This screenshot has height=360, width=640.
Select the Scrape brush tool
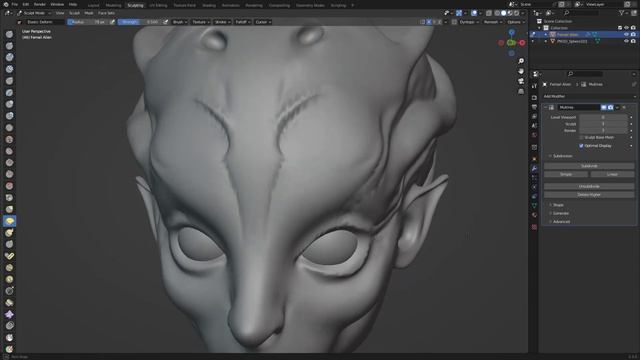pyautogui.click(x=9, y=174)
